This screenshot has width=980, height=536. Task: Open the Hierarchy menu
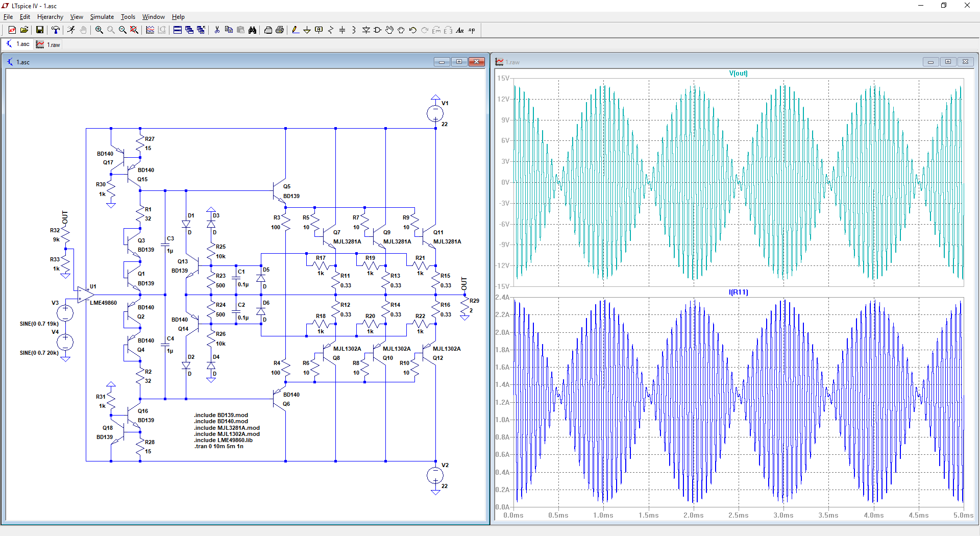50,17
